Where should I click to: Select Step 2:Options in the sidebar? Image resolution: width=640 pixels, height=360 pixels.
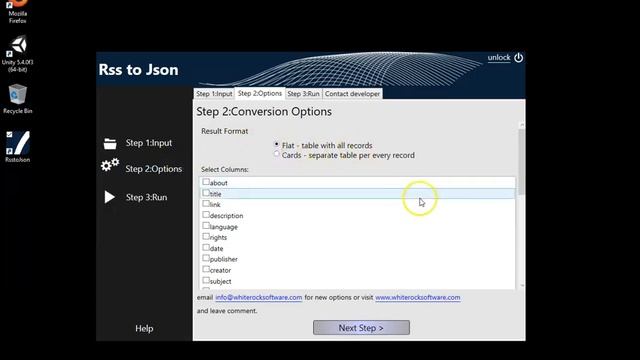[x=154, y=169]
